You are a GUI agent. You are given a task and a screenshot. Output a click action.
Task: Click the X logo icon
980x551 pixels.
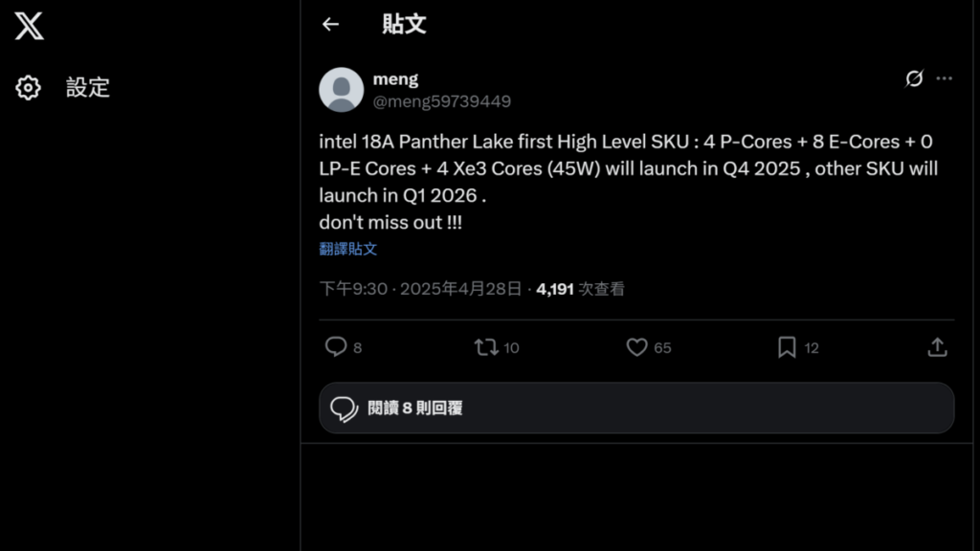(30, 26)
